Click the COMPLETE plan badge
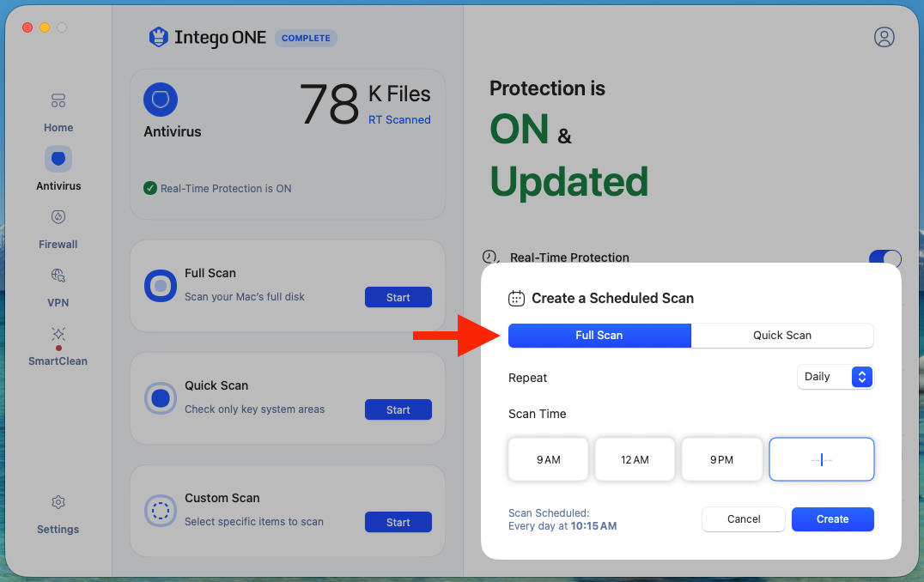 [x=306, y=39]
